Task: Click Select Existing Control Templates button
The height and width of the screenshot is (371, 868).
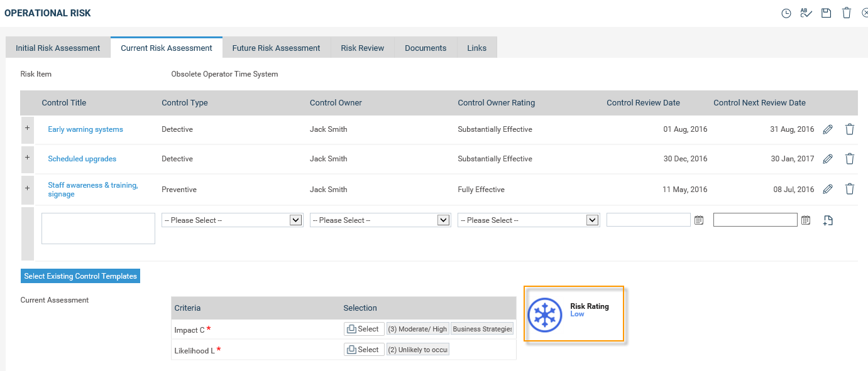Action: [80, 276]
